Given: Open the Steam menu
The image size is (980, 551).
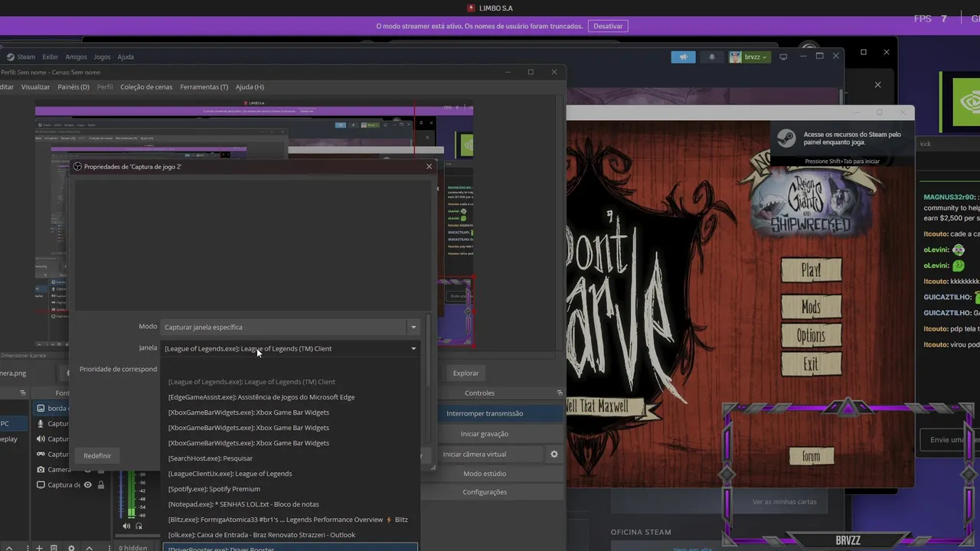Looking at the screenshot, I should 21,57.
